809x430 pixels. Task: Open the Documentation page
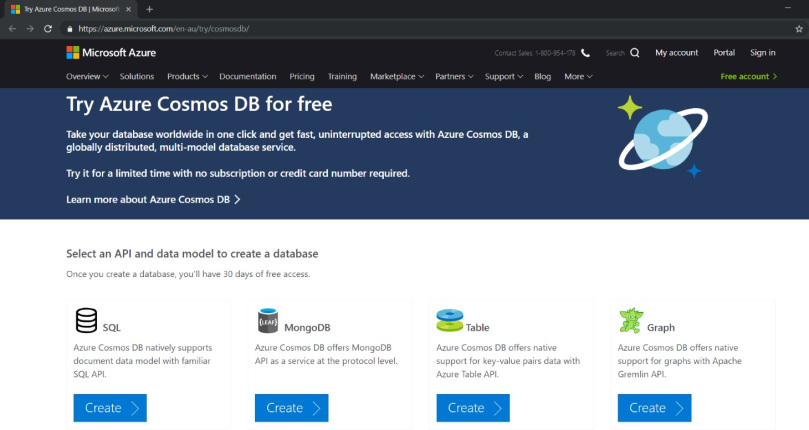pyautogui.click(x=248, y=76)
